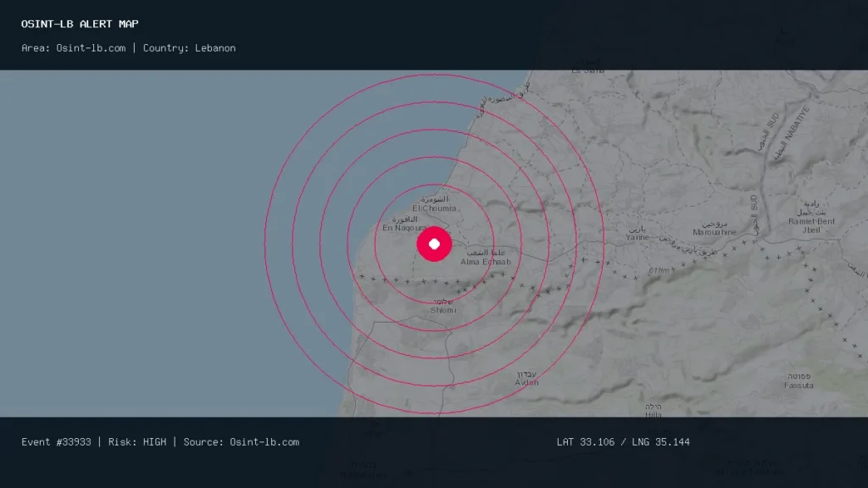Click the Ramiet Bent Jbeil label
This screenshot has height=488, width=868.
coord(811,217)
